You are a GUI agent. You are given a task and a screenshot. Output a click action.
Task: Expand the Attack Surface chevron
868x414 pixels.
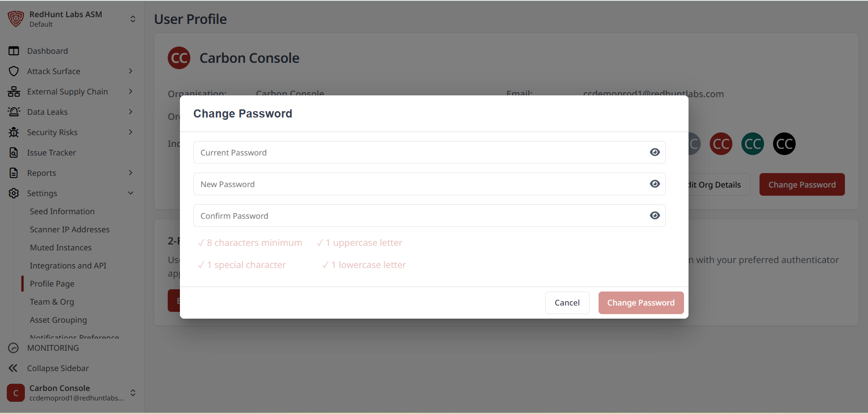(x=131, y=71)
